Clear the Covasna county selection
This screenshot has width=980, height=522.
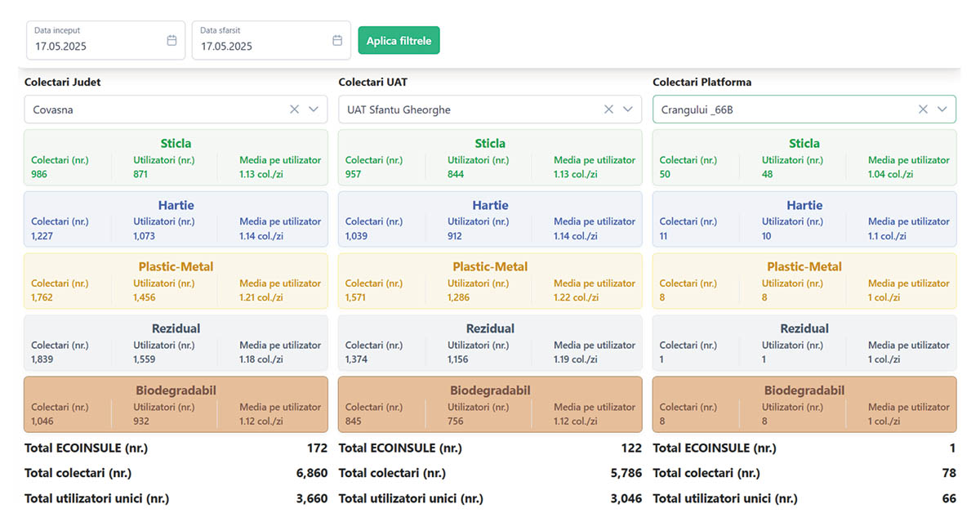coord(294,109)
